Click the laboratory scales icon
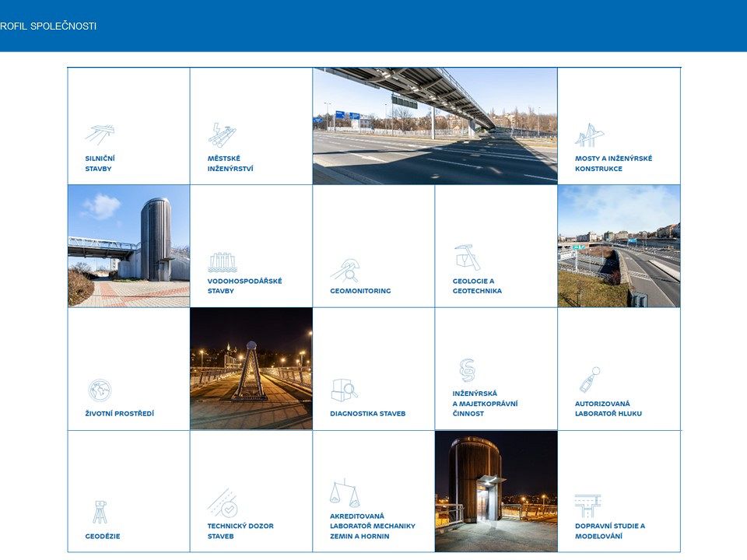Viewport: 747px width, 560px height. pyautogui.click(x=345, y=493)
